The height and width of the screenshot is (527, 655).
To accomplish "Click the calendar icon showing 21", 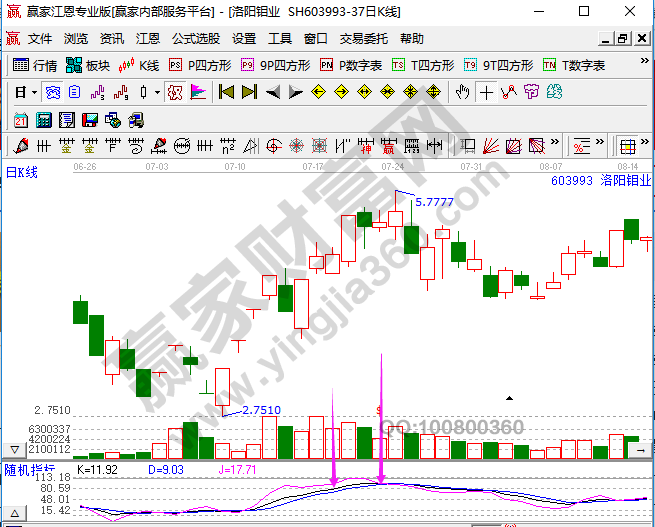I will [x=20, y=120].
